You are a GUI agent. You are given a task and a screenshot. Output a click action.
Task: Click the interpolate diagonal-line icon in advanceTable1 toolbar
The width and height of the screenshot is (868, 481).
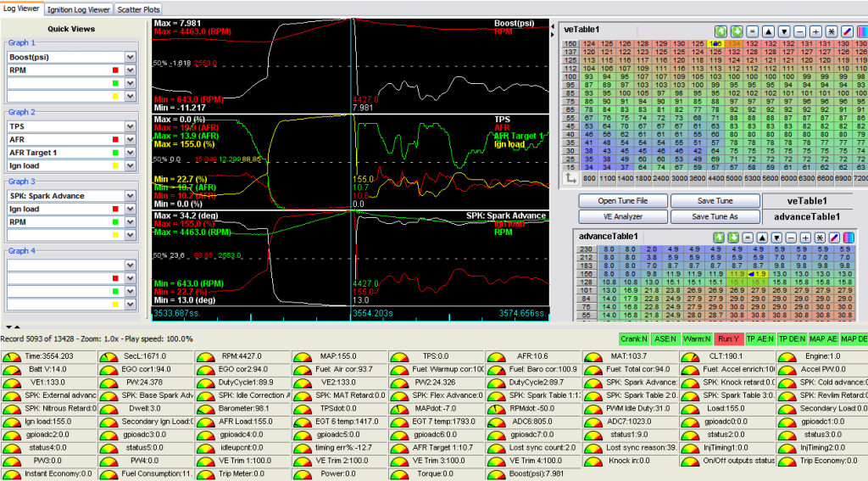click(x=834, y=237)
